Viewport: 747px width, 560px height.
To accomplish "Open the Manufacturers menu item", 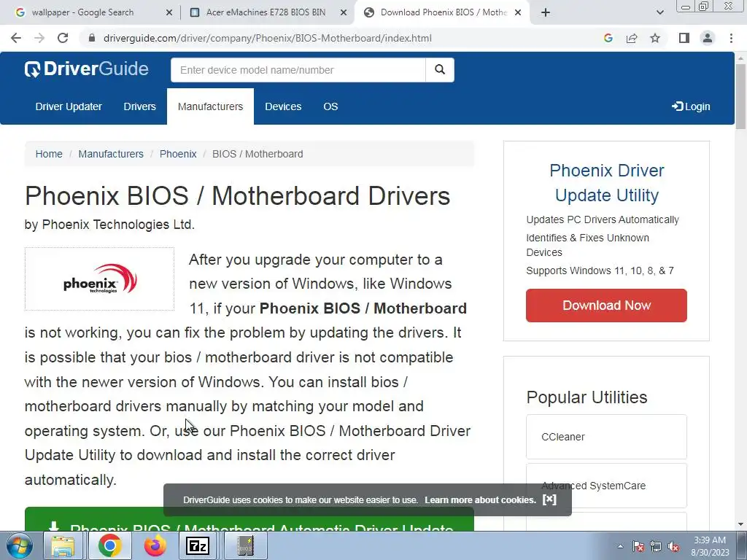I will 210,106.
